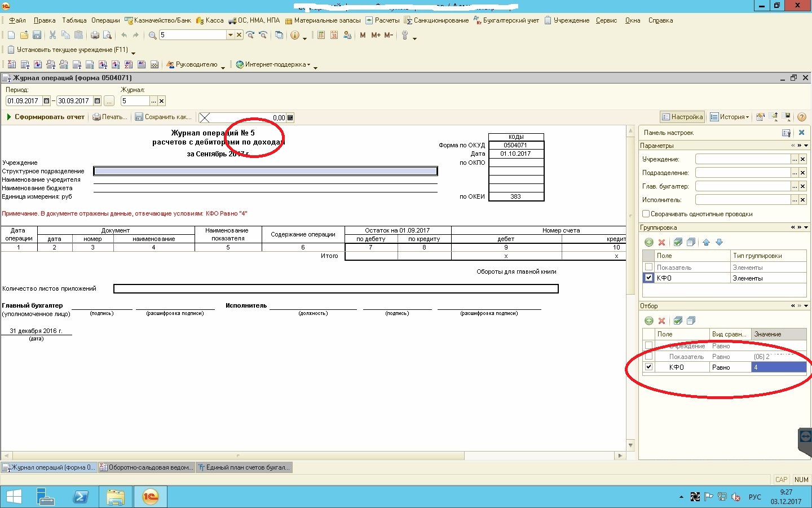Expand the История dropdown
Viewport: 812px width, 508px height.
pos(730,117)
